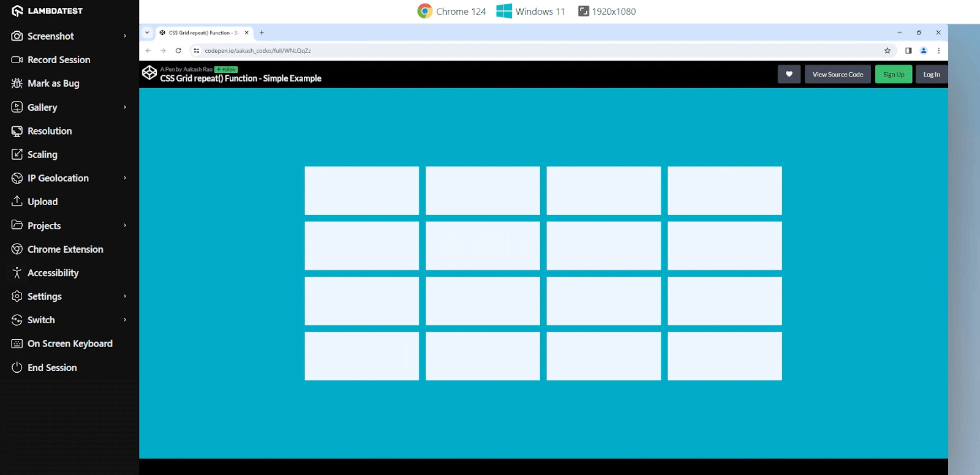
Task: Close the CSS Grid repeat() browser tab
Action: [x=247, y=32]
